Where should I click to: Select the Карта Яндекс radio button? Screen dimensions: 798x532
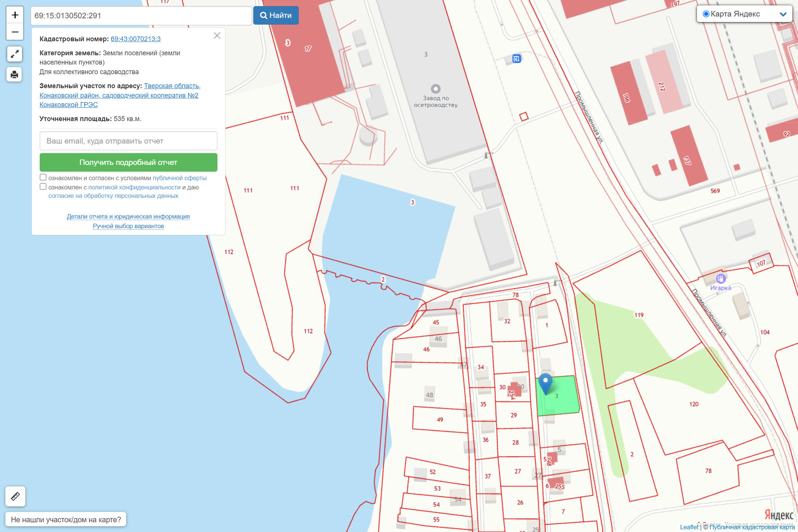tap(706, 14)
